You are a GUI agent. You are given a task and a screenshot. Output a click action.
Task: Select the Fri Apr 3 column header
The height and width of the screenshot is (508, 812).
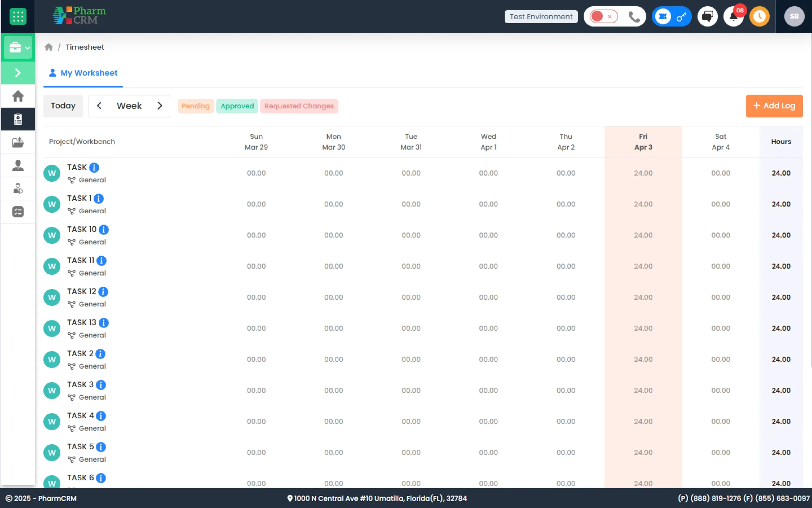coord(643,142)
